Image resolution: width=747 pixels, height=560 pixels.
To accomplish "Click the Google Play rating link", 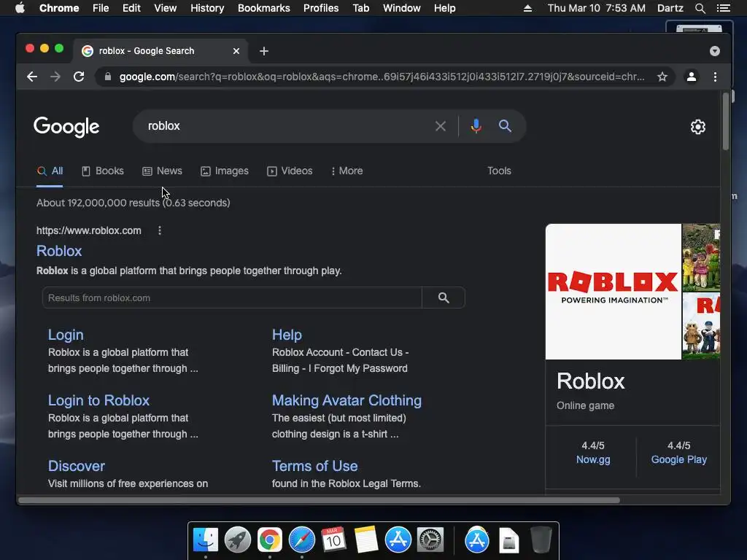I will click(x=679, y=459).
